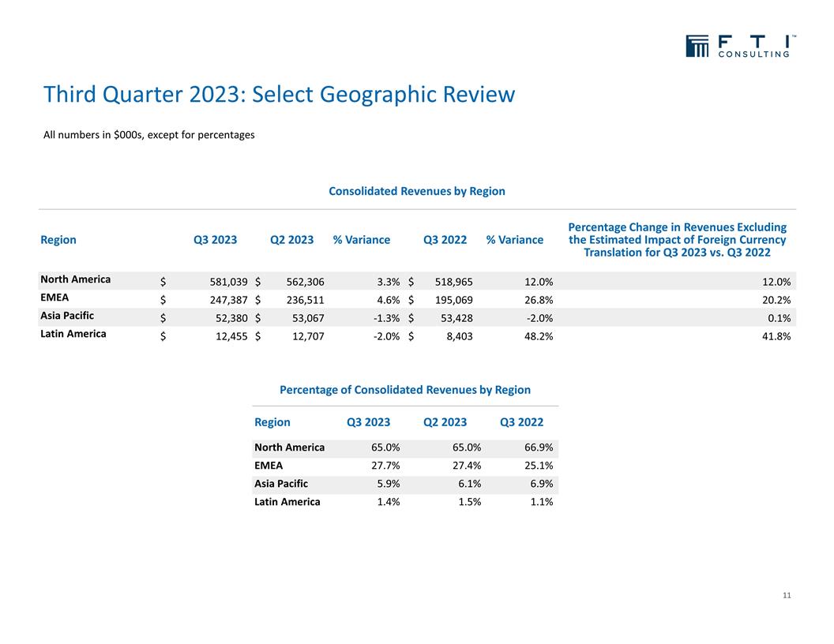
Task: Click Asia Pacific Q3 2022 revenue 53,428
Action: pos(453,317)
